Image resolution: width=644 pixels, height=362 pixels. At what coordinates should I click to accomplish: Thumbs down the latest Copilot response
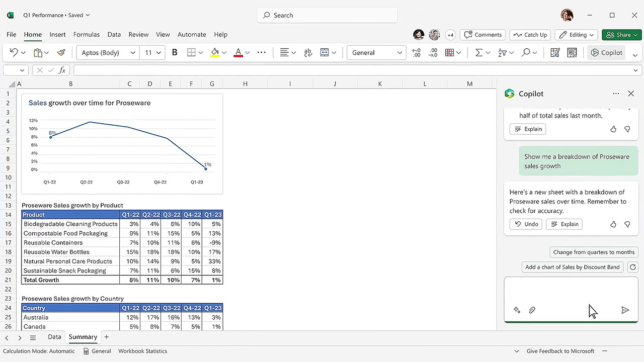click(x=627, y=224)
